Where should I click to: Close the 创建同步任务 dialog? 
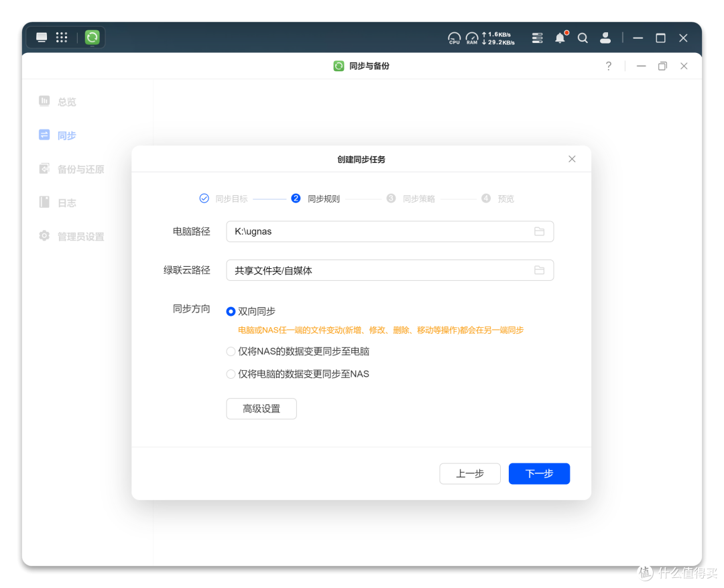572,159
